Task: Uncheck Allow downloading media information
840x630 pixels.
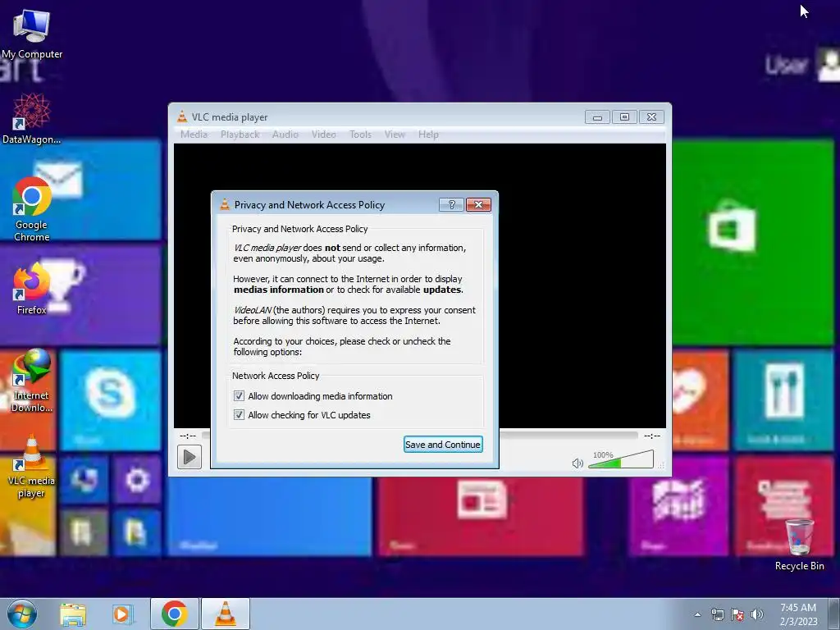Action: point(239,396)
